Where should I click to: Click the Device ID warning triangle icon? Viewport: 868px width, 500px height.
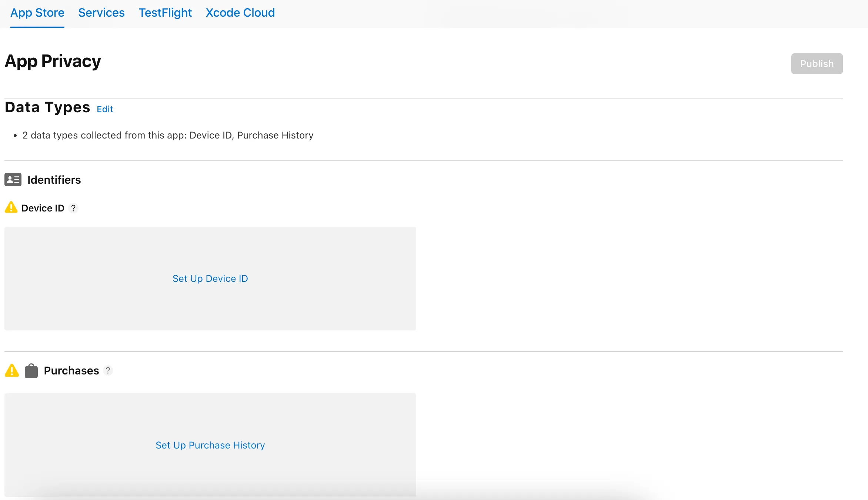(11, 207)
